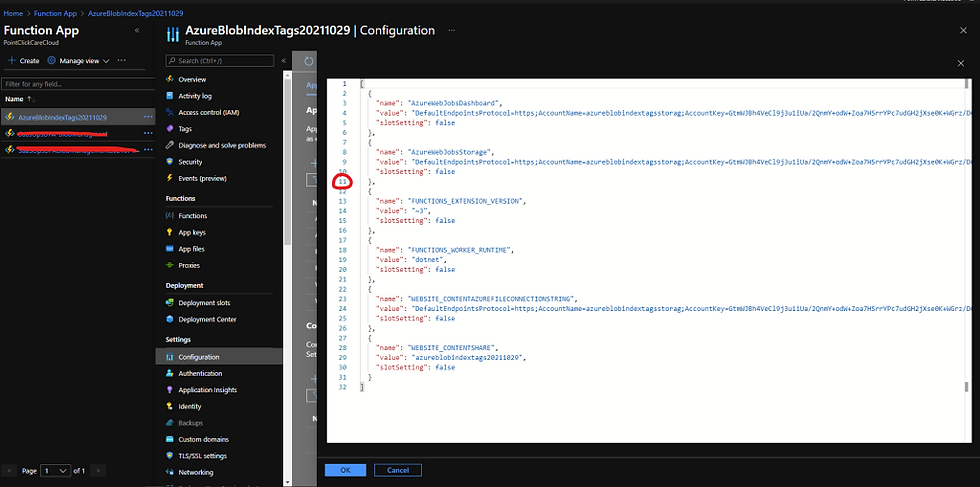Collapse the Function App list panel
This screenshot has height=487, width=980.
click(137, 31)
